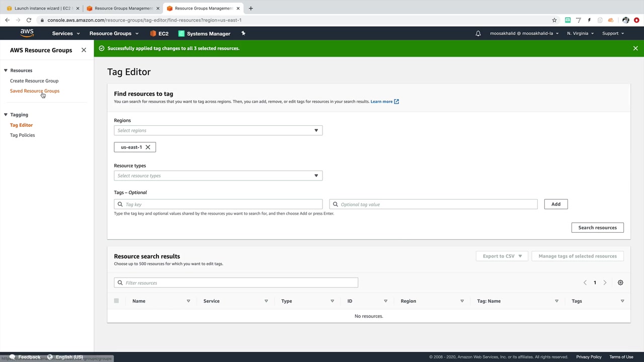
Task: Close the AWS Resource Groups side panel
Action: pos(84,50)
